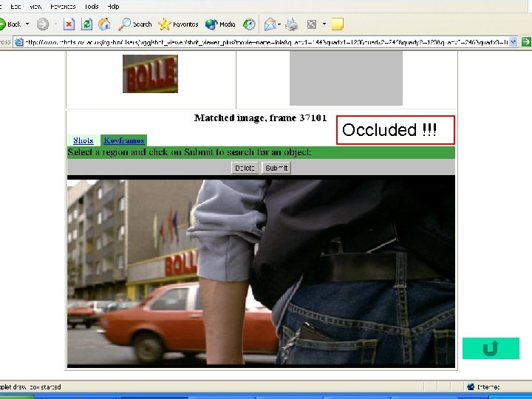Click the Media globe button
Screen dimensions: 532x399
220,24
